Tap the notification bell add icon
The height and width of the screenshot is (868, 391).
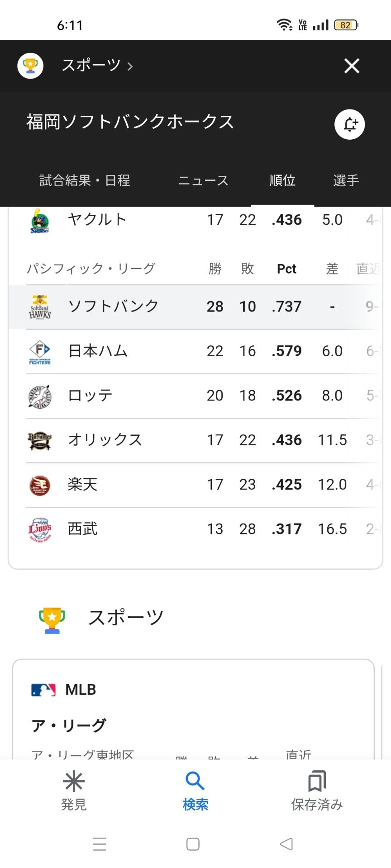pos(349,124)
